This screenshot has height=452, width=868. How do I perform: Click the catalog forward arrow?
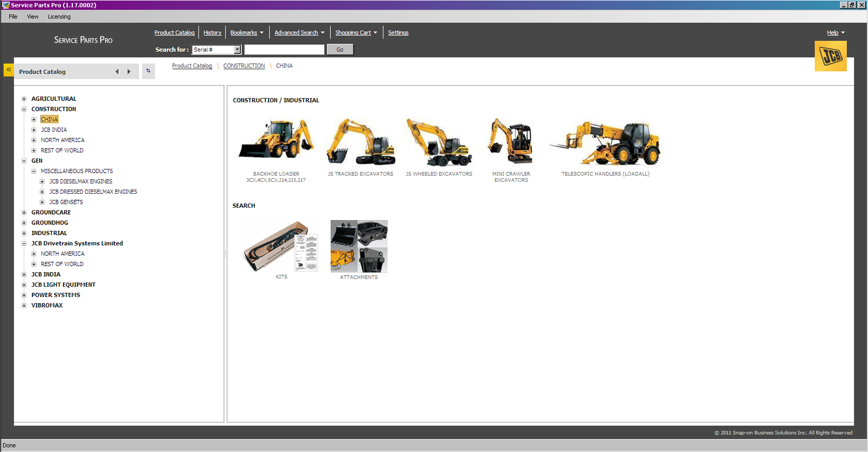pyautogui.click(x=129, y=72)
